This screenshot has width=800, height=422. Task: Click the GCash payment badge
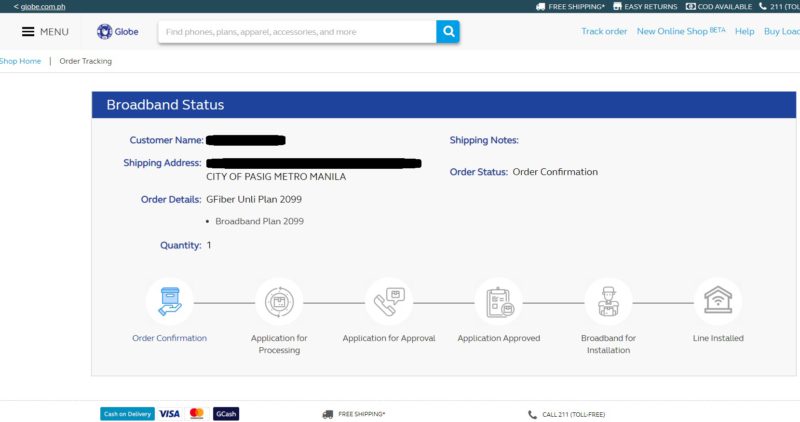pos(226,413)
